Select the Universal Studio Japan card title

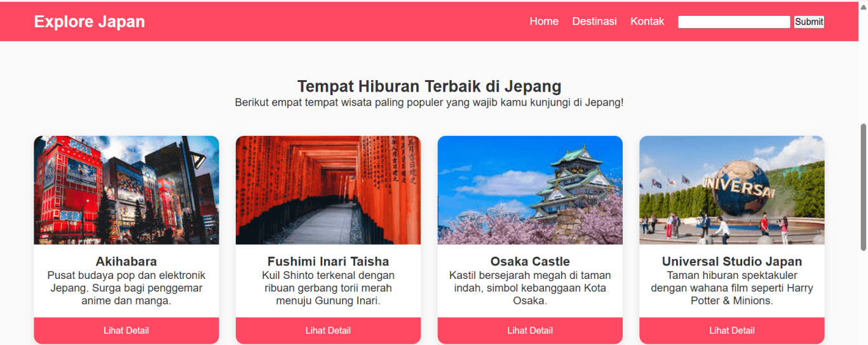point(732,262)
